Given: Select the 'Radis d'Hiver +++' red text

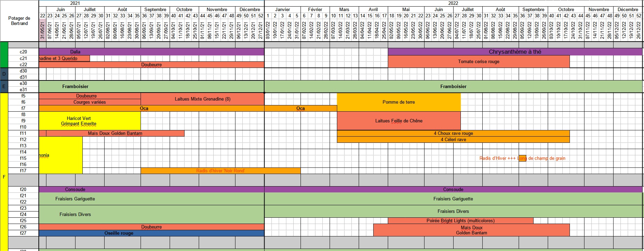Looking at the screenshot, I should click(x=498, y=158).
